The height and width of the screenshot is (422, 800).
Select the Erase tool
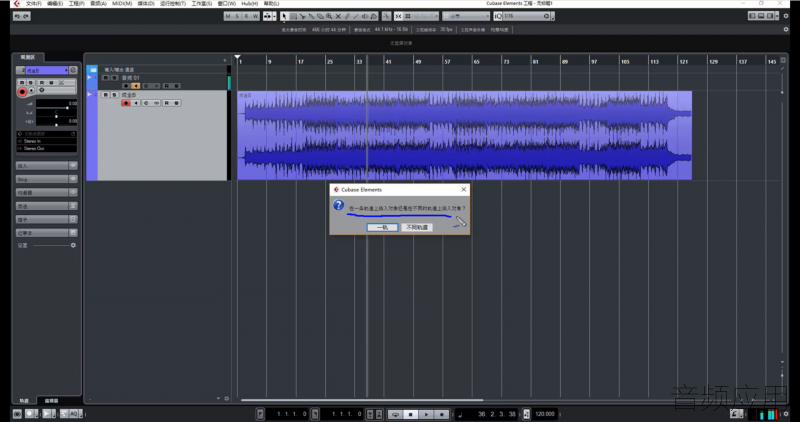coord(320,16)
